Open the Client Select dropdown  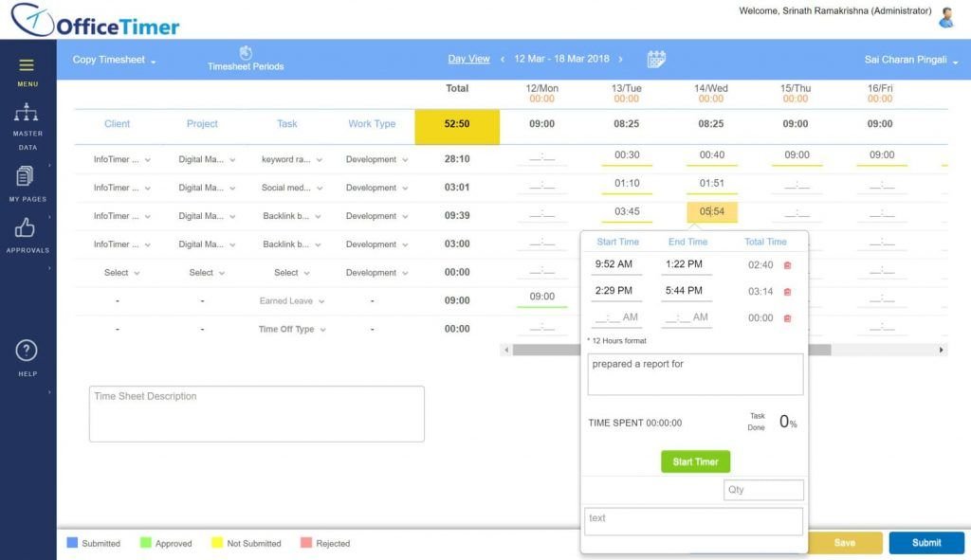(x=119, y=272)
